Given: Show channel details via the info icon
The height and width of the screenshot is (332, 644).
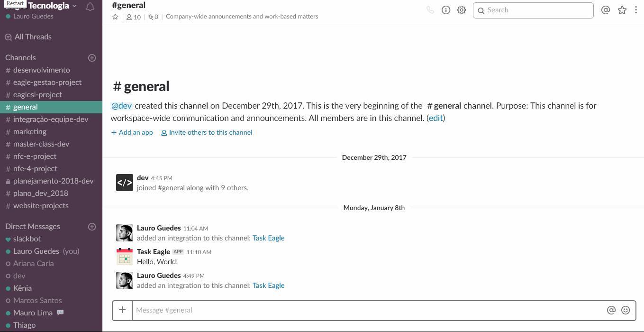Looking at the screenshot, I should click(445, 9).
